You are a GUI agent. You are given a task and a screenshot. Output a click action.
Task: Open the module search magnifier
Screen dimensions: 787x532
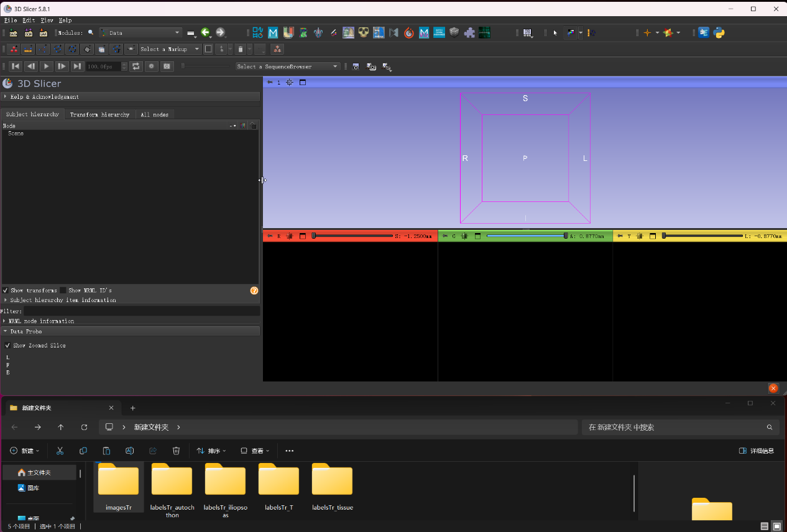click(x=91, y=33)
